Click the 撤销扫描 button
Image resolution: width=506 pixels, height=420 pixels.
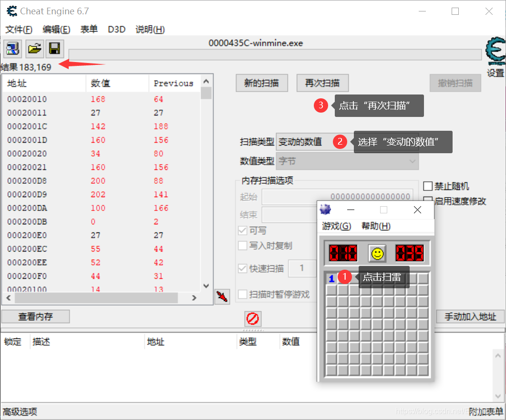coord(455,84)
